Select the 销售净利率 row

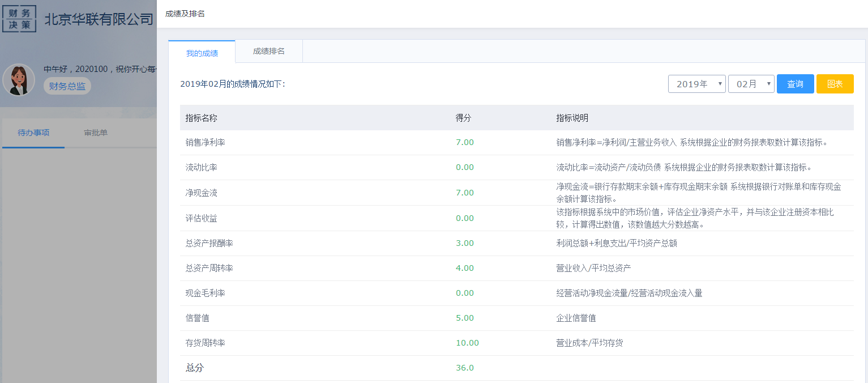tap(206, 143)
